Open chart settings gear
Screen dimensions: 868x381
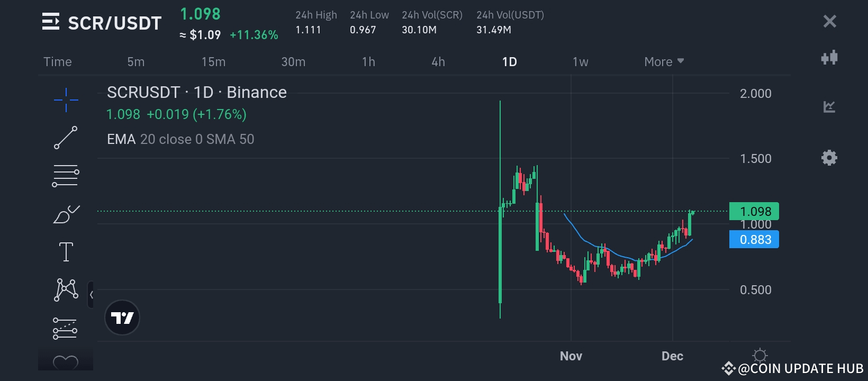pyautogui.click(x=829, y=158)
